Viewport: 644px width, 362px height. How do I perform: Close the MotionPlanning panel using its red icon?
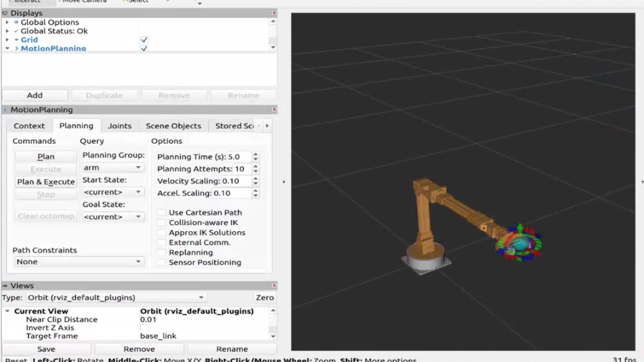[x=274, y=109]
